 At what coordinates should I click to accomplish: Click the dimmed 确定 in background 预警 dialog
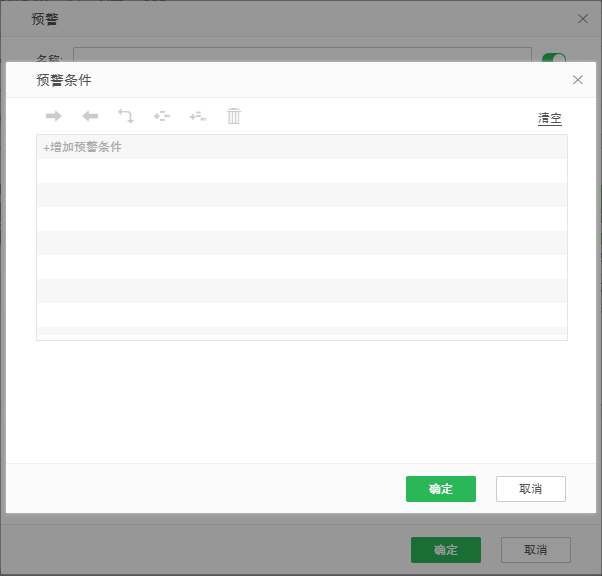click(x=446, y=550)
